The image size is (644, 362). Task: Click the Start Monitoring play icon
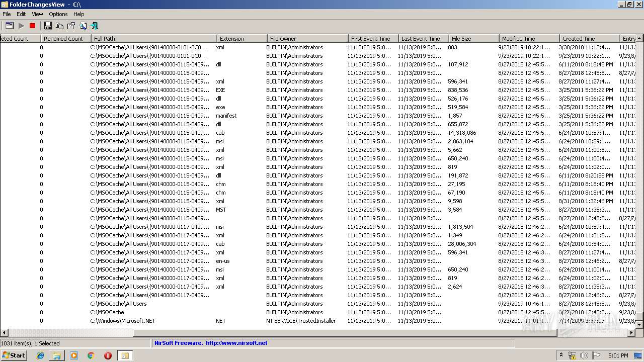pyautogui.click(x=21, y=26)
